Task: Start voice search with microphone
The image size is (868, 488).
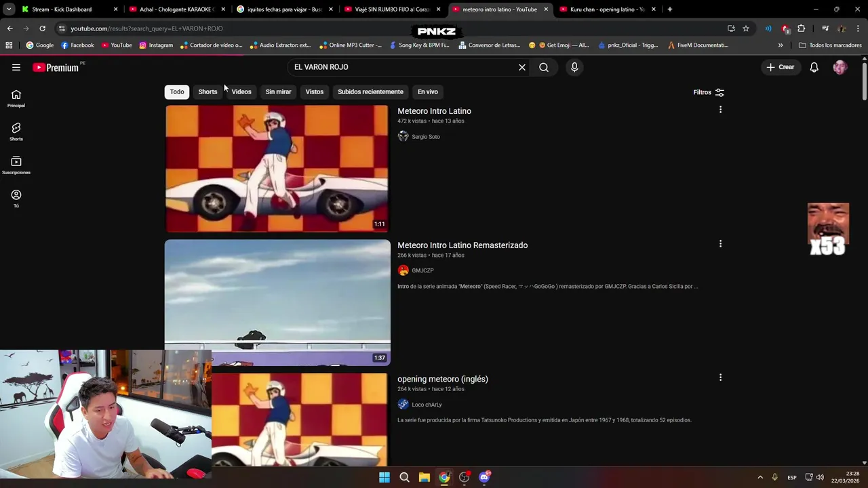Action: [574, 67]
